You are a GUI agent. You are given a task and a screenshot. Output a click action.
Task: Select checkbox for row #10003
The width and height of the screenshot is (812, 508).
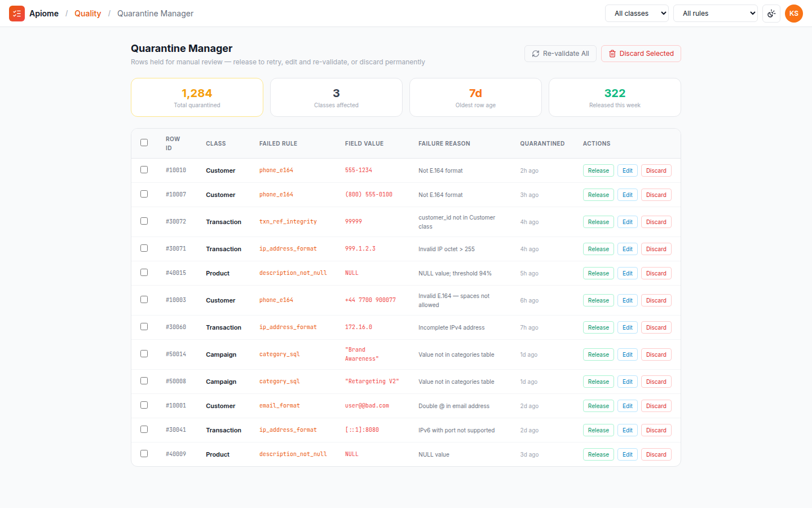(x=144, y=300)
